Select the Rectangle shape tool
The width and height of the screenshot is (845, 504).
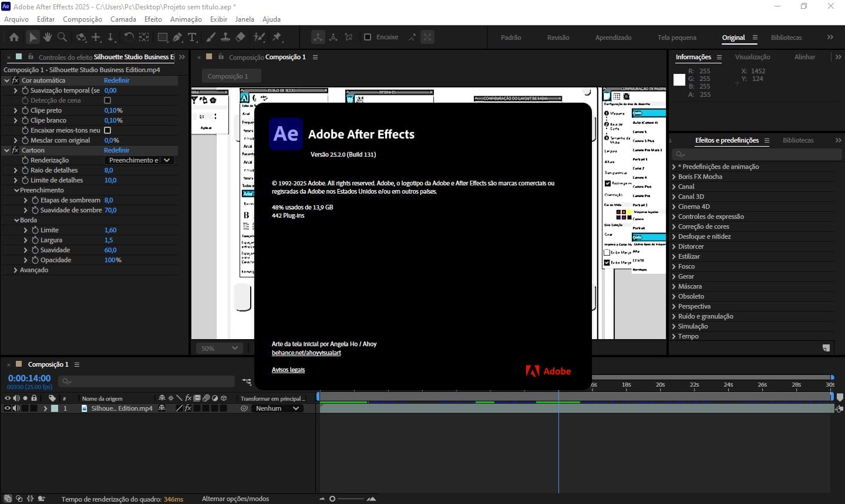coord(163,37)
